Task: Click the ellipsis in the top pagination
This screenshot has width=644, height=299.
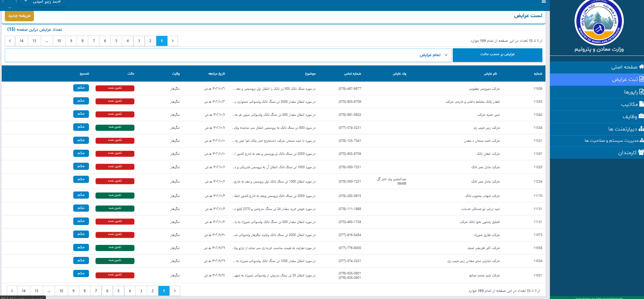Action: point(47,41)
